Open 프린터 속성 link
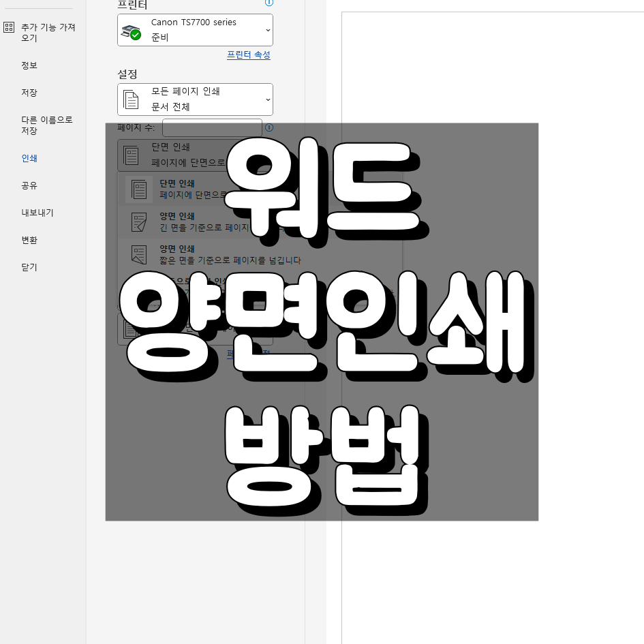This screenshot has height=644, width=644. pyautogui.click(x=248, y=55)
